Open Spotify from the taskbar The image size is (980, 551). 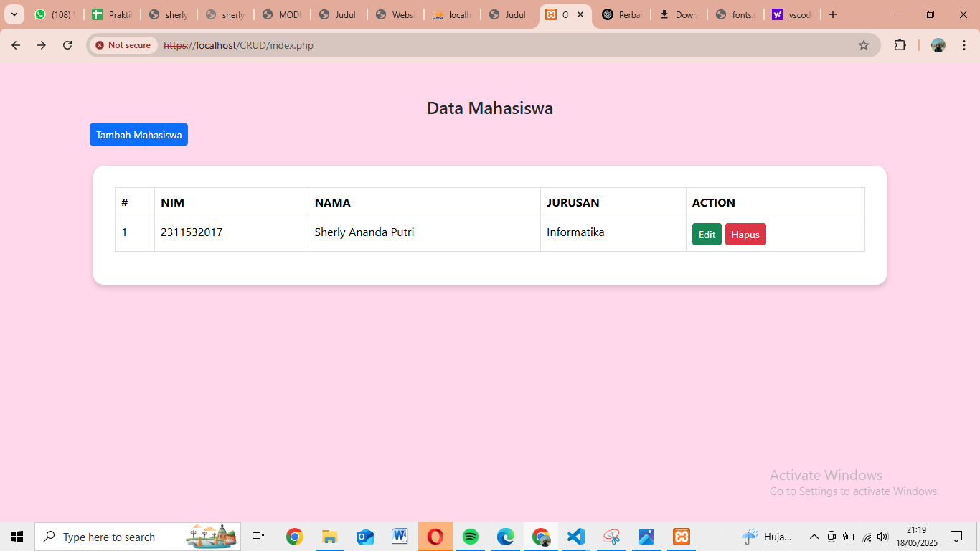point(471,537)
